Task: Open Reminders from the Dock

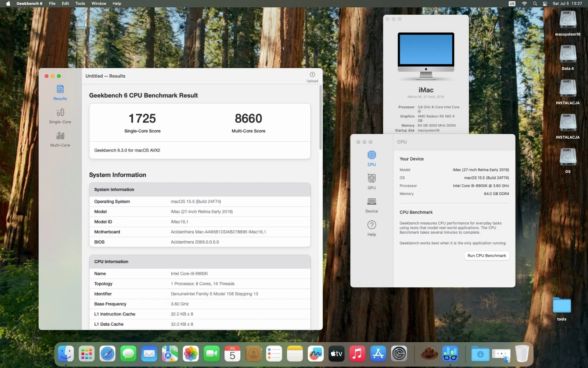Action: click(274, 354)
